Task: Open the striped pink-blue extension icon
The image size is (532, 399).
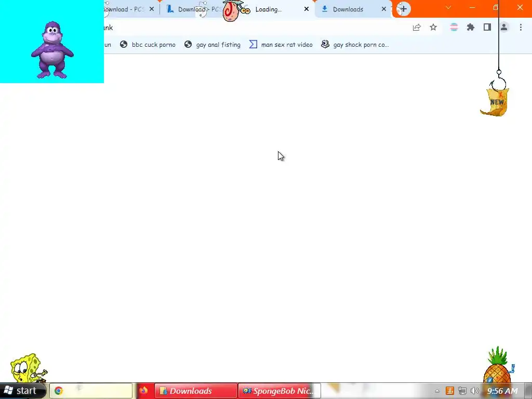Action: click(454, 28)
